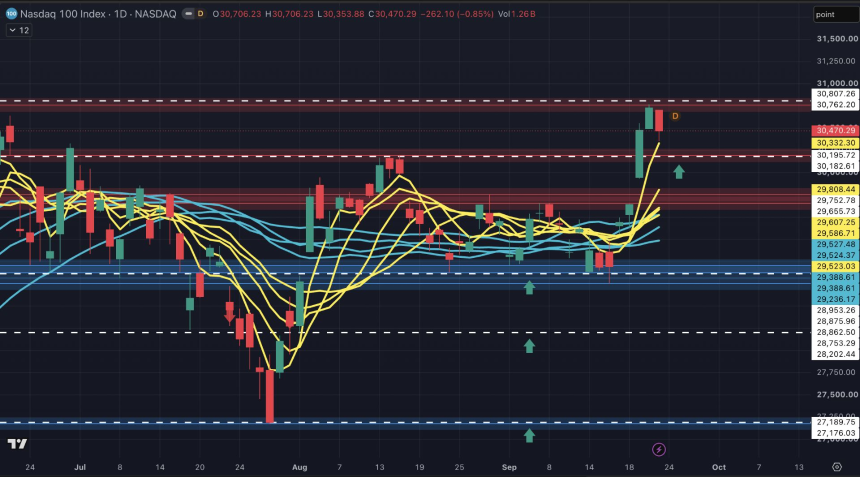Viewport: 860px width, 477px height.
Task: Click the 18 date label on time axis
Action: 629,467
